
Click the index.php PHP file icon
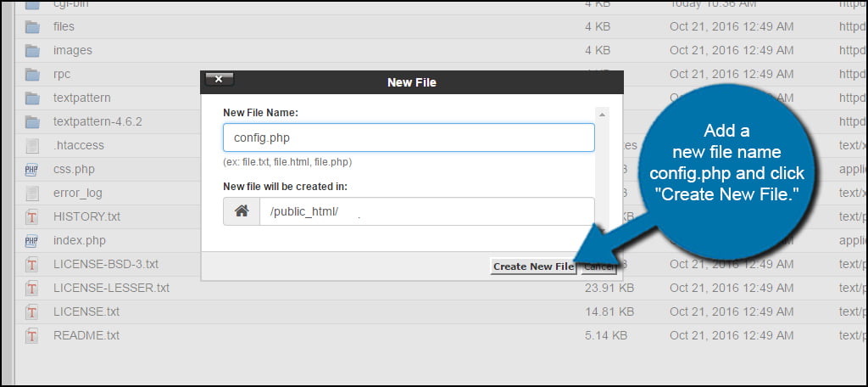tap(32, 240)
